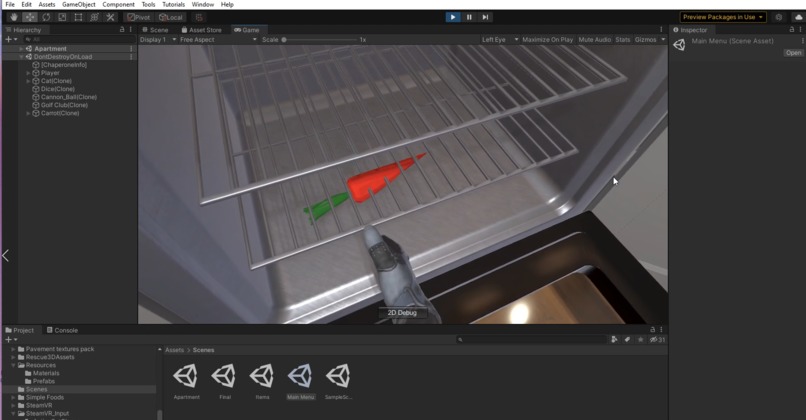Toggle the Play mode button
This screenshot has width=806, height=420.
tap(453, 17)
